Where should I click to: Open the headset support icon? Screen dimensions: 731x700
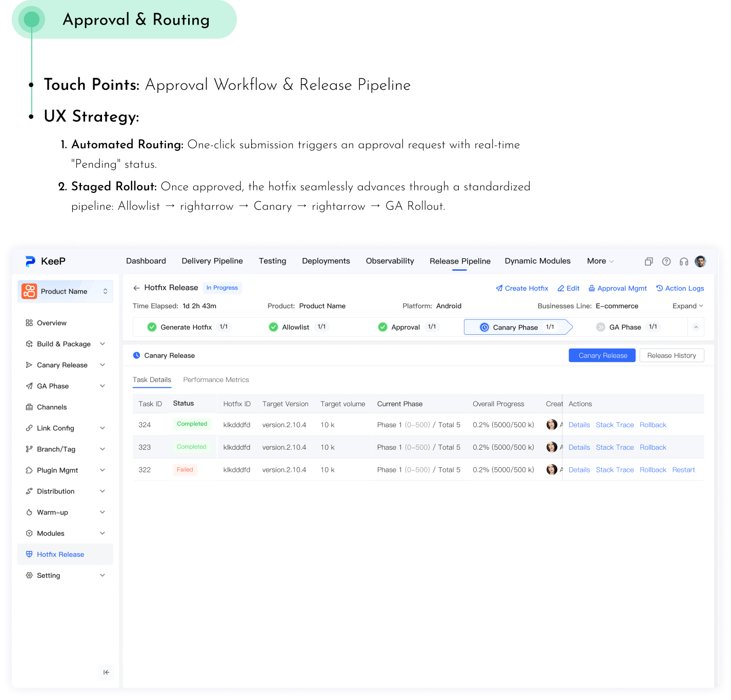coord(684,262)
